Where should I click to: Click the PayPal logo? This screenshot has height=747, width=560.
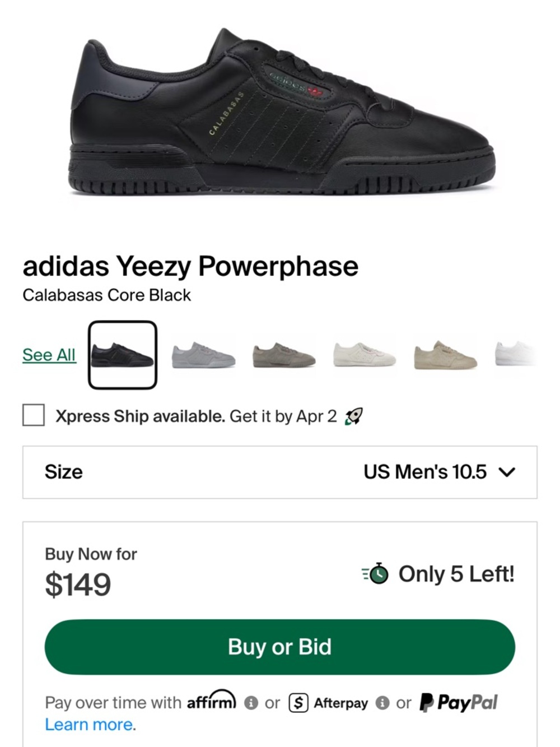[458, 703]
